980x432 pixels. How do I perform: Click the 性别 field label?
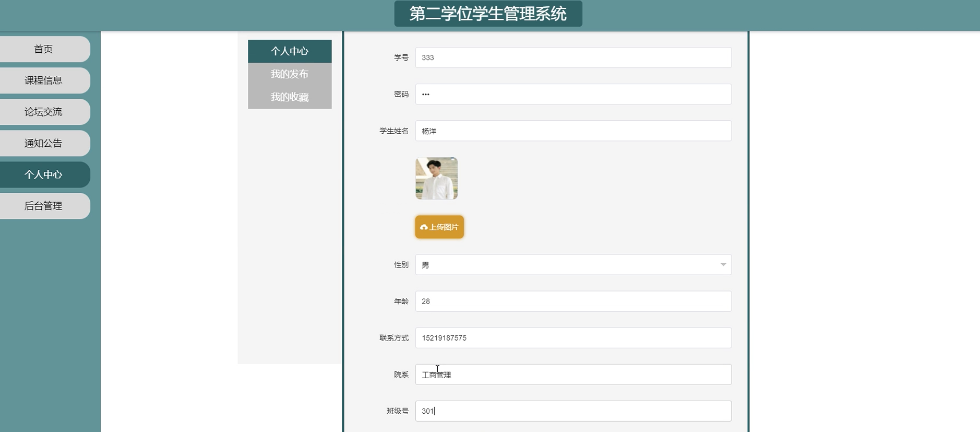(x=401, y=265)
